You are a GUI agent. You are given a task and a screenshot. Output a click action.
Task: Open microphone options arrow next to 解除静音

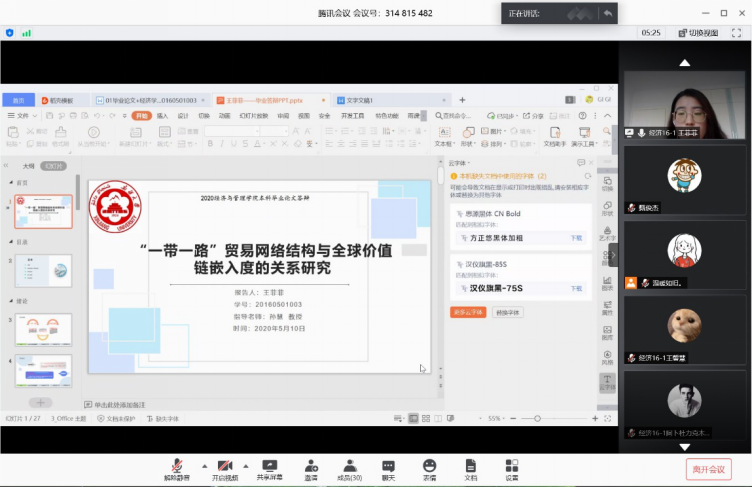point(205,466)
